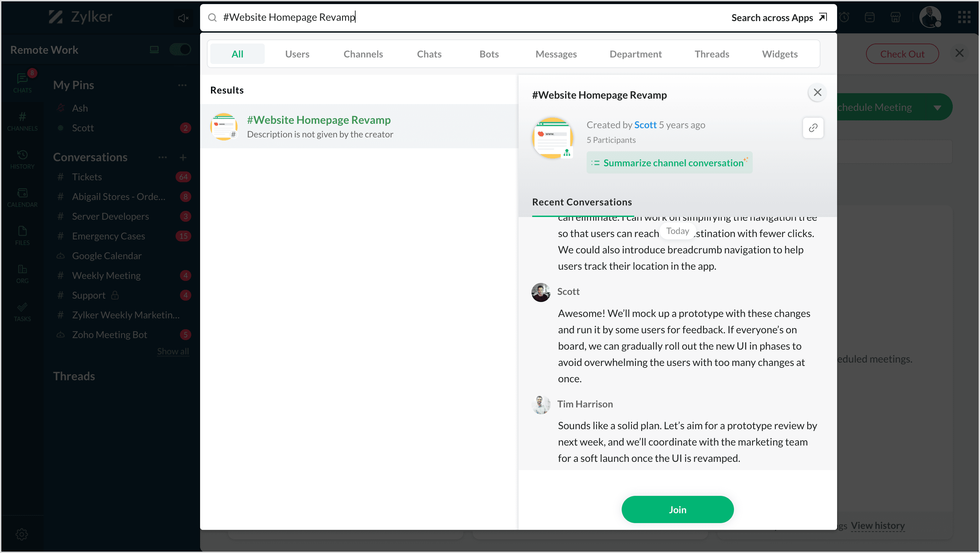Open the Files sidebar section

coord(22,235)
